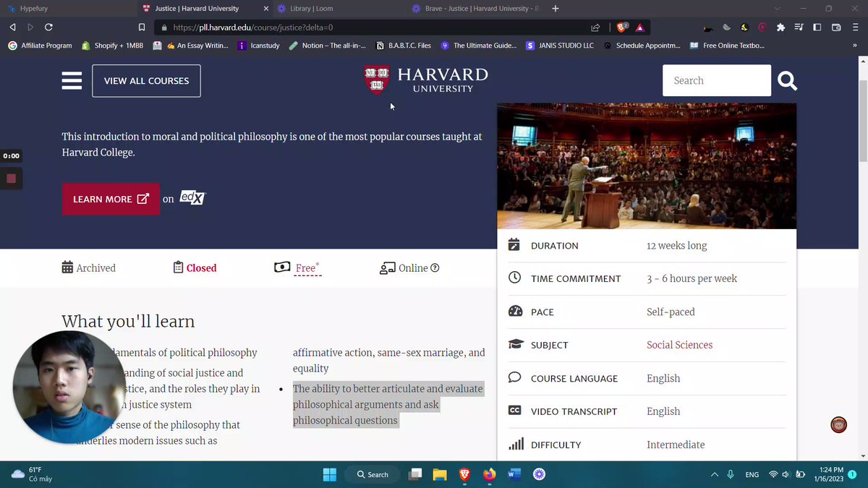Click the VIEW ALL COURSES button
The height and width of the screenshot is (488, 868).
(x=146, y=81)
